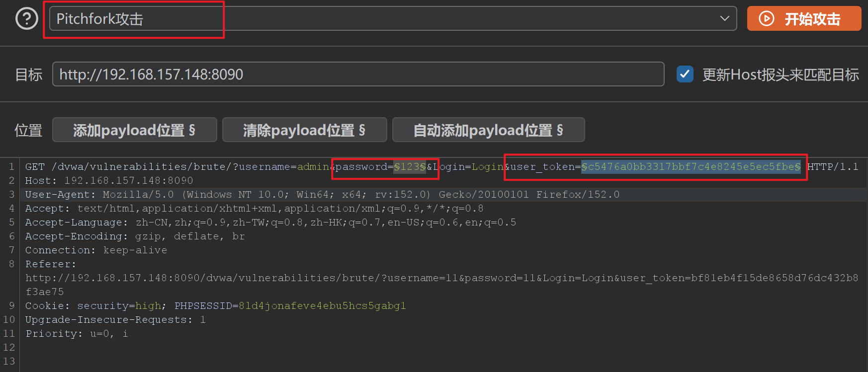Click the 目标 target URL input field
The width and height of the screenshot is (868, 372).
pyautogui.click(x=358, y=74)
